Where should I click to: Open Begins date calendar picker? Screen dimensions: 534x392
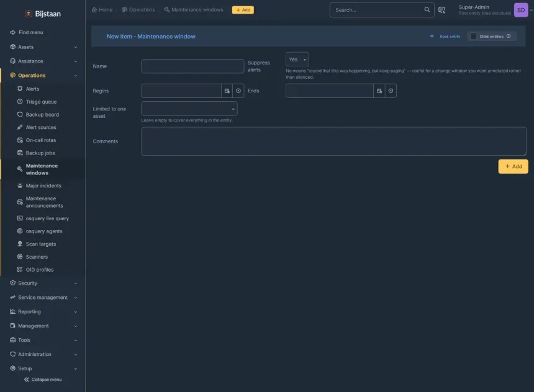tap(227, 91)
